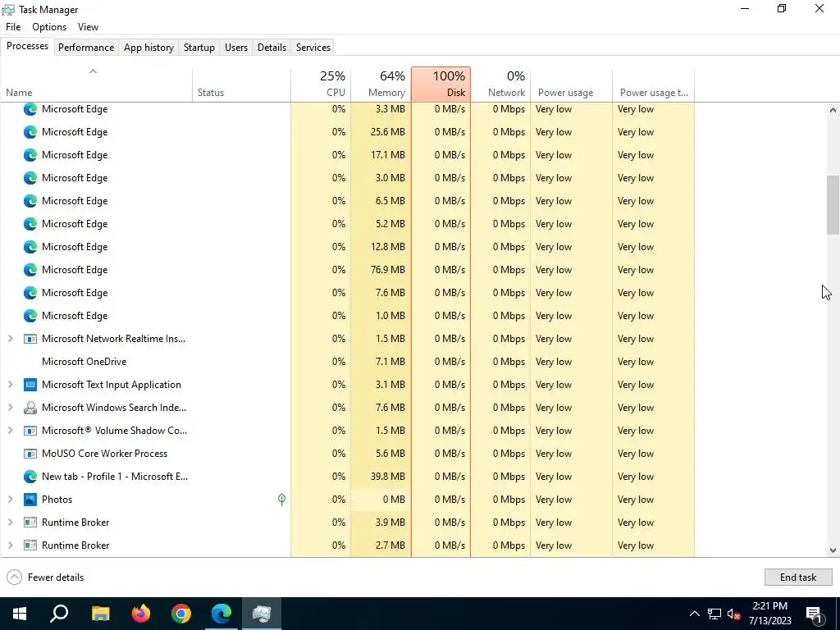Click the Edge icon in the 76.9 MB row
The image size is (840, 630).
[x=30, y=269]
